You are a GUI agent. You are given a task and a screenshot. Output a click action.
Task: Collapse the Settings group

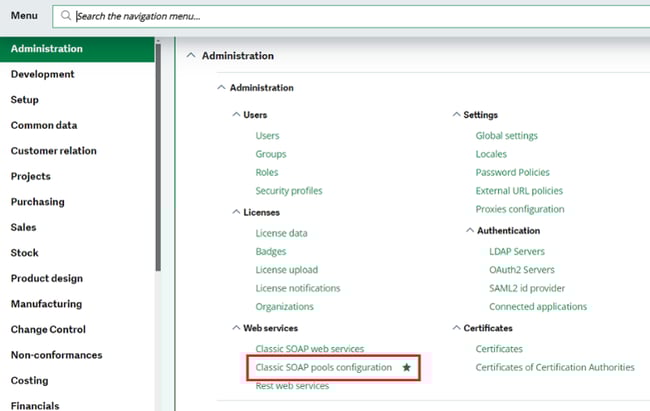click(x=455, y=115)
